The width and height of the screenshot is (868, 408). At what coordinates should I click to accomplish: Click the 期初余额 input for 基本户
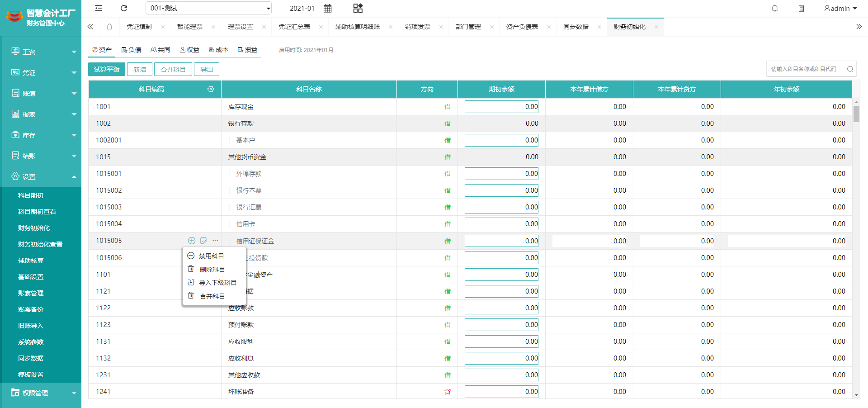coord(501,140)
